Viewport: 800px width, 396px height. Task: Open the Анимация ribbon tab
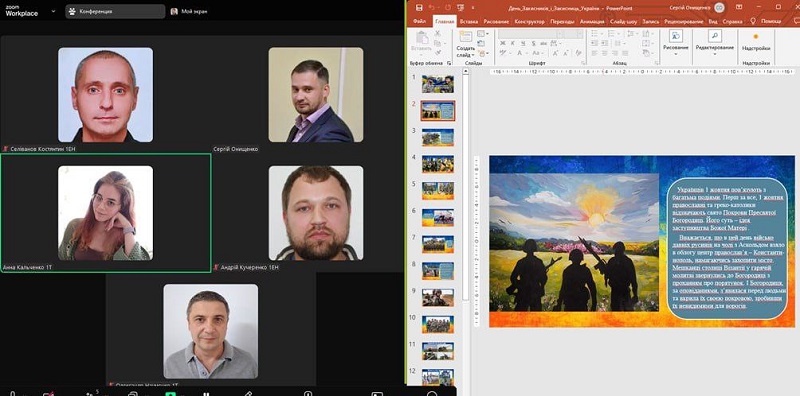click(592, 21)
